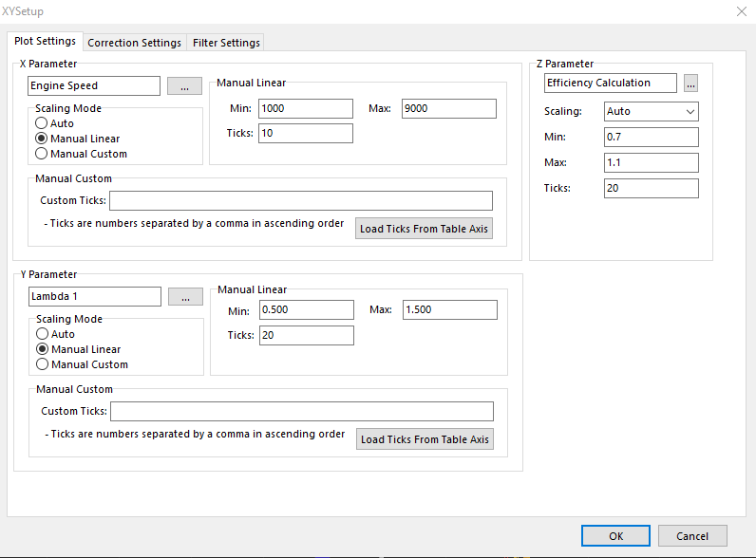Choose Manual Custom scaling for X Parameter

(x=42, y=154)
